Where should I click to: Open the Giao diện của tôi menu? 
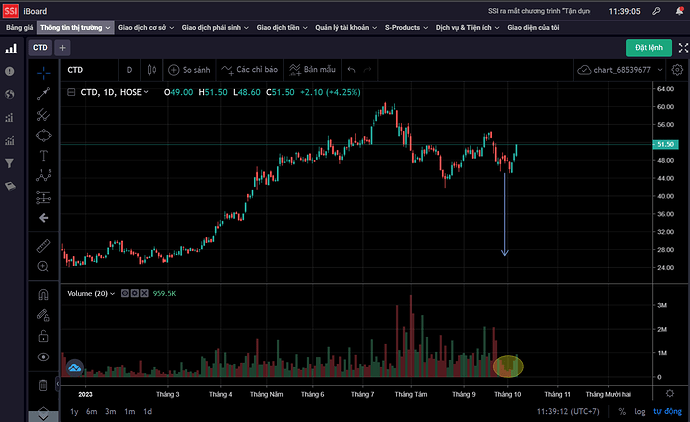pos(533,28)
